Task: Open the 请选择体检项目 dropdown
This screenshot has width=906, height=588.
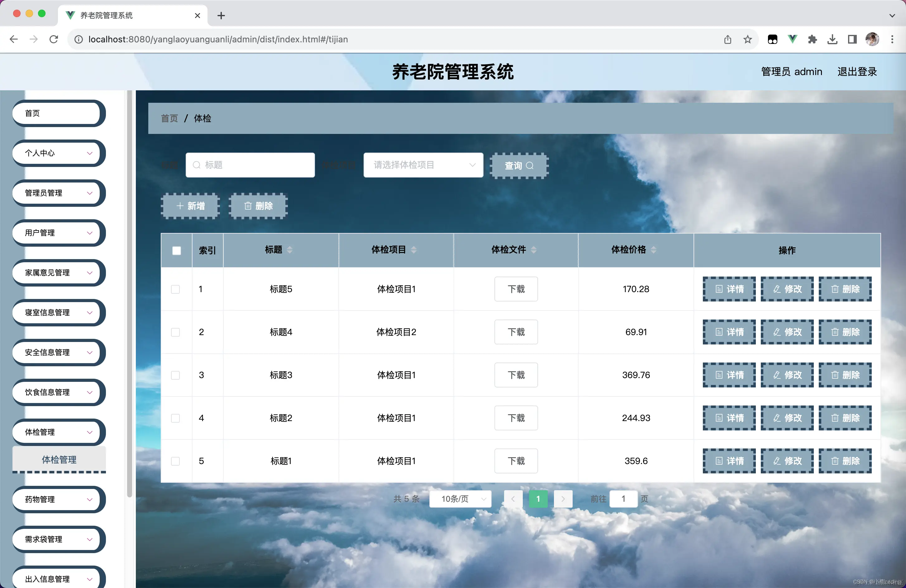Action: 423,165
